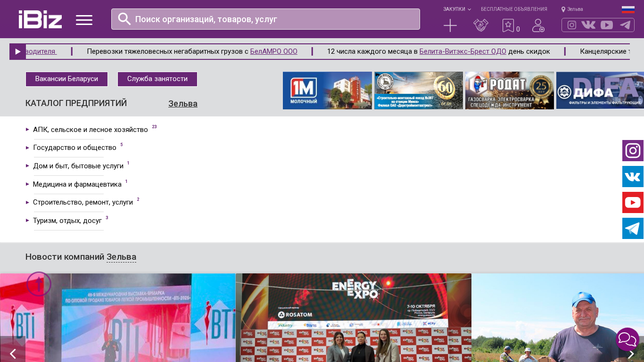Change catalog city Зельва
The width and height of the screenshot is (644, 362).
coord(183,104)
